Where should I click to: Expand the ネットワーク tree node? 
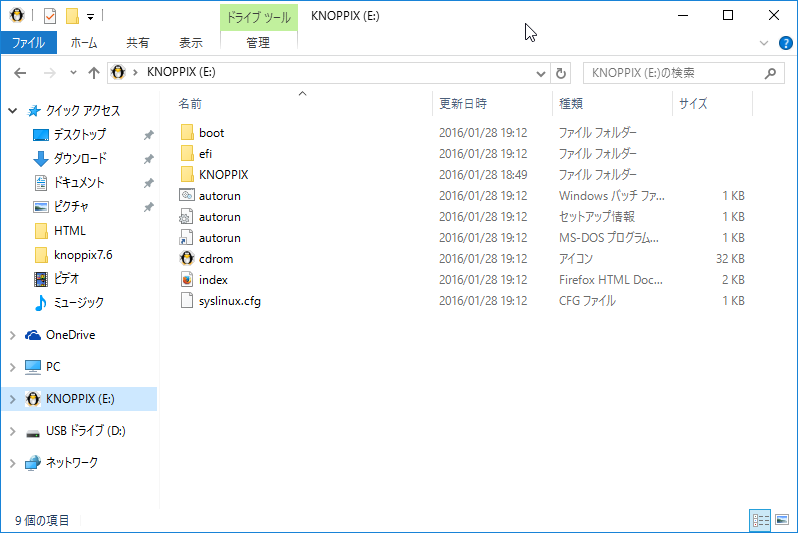pos(13,463)
